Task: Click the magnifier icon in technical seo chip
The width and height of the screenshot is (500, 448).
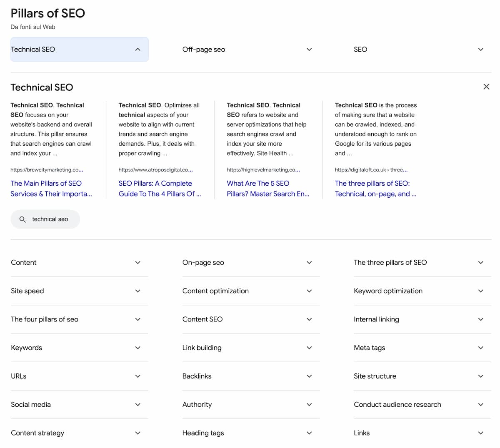Action: tap(23, 219)
